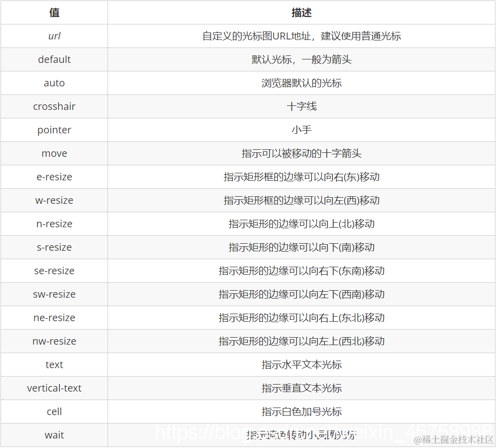
Task: Select the 'se-resize' value cell
Action: coord(54,271)
